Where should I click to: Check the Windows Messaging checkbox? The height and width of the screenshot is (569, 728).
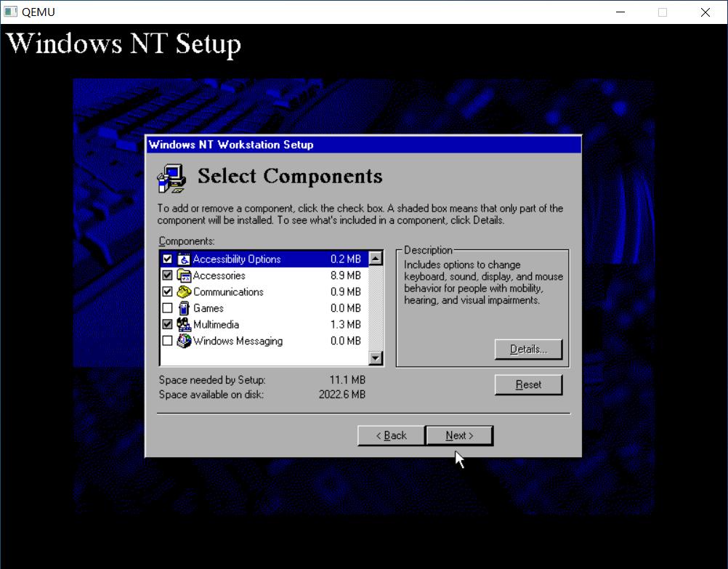[168, 341]
